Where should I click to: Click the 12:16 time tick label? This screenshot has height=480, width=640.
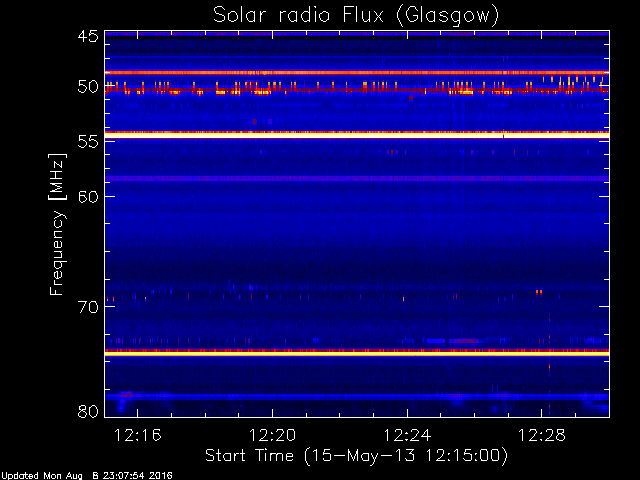coord(138,435)
